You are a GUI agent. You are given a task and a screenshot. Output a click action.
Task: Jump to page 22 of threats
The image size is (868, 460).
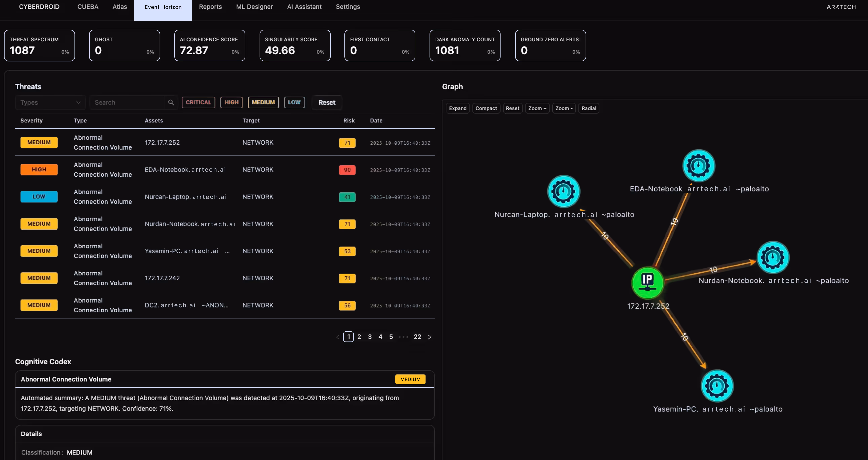click(x=417, y=337)
